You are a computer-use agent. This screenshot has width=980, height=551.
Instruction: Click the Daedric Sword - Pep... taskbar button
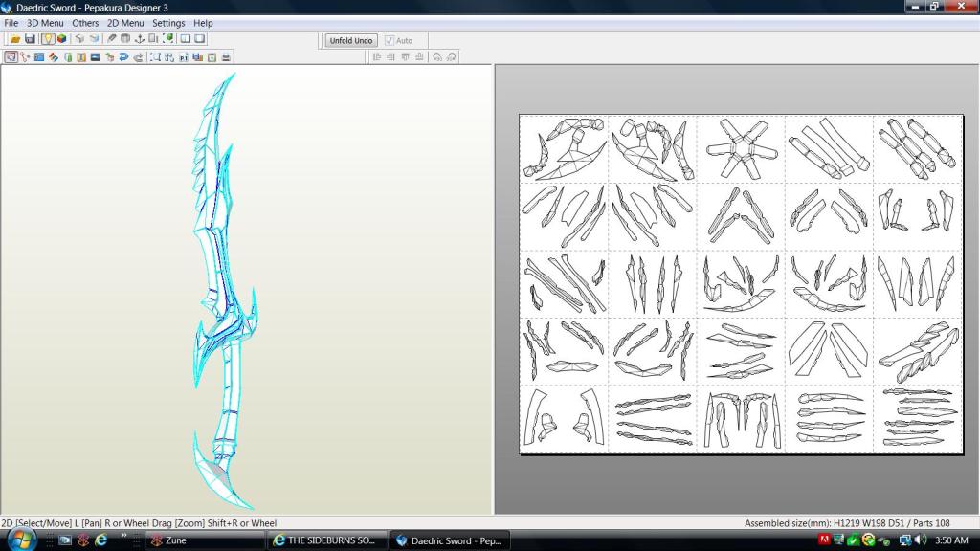[x=450, y=540]
